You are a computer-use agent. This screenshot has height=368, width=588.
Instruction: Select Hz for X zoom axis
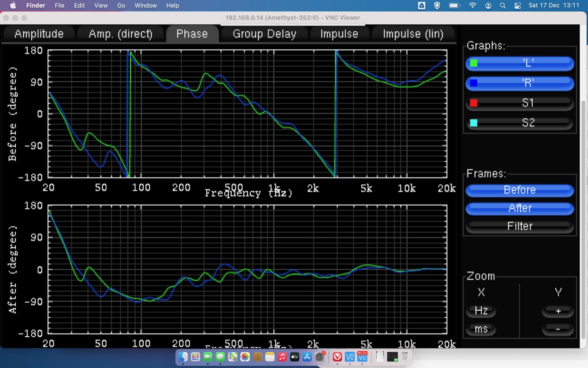point(481,311)
